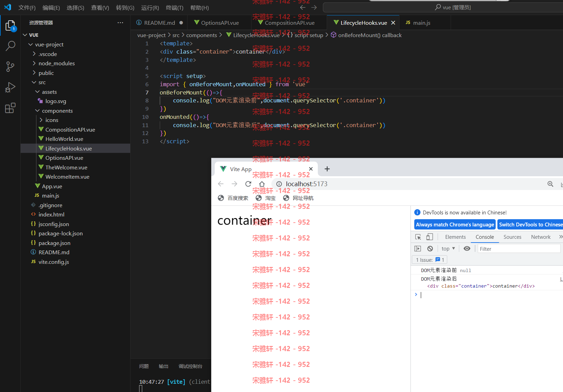This screenshot has height=392, width=563.
Task: Navigate forward with VS Code arrow
Action: (x=314, y=7)
